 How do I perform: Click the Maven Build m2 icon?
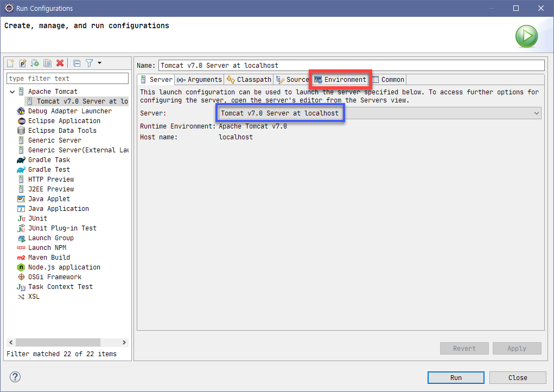[21, 258]
